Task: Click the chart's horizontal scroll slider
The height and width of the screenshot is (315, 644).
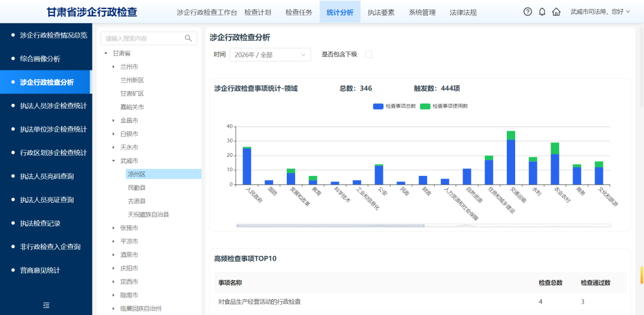Action: [330, 226]
